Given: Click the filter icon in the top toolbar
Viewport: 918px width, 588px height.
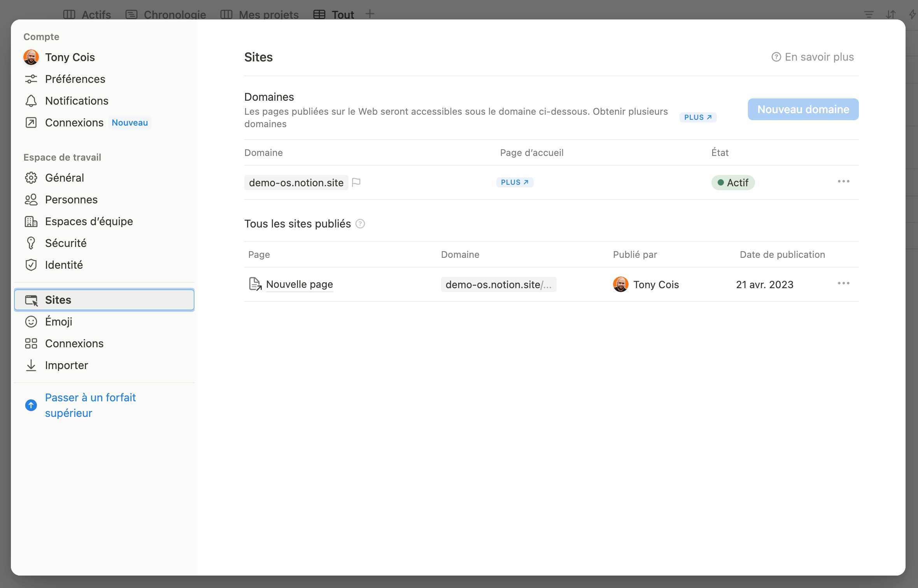Looking at the screenshot, I should click(x=869, y=14).
